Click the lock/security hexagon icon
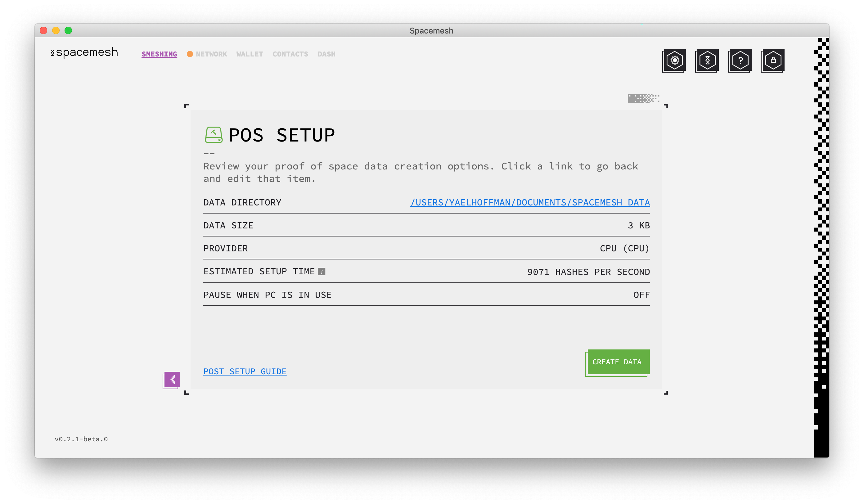864x504 pixels. tap(772, 59)
